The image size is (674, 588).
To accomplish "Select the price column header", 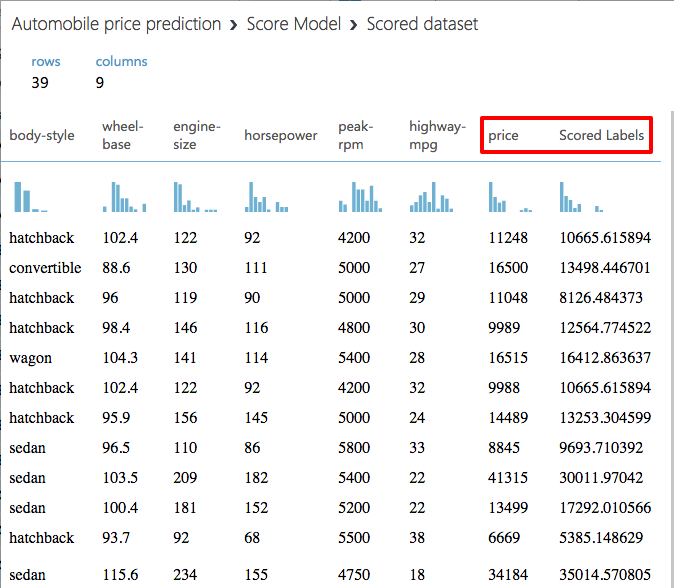I will [x=503, y=135].
